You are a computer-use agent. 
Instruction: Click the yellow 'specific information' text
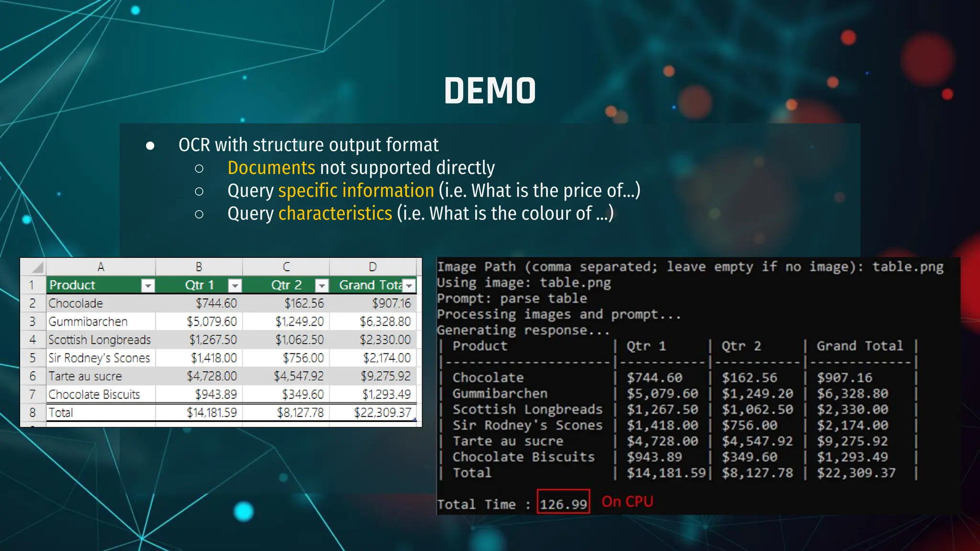click(356, 190)
